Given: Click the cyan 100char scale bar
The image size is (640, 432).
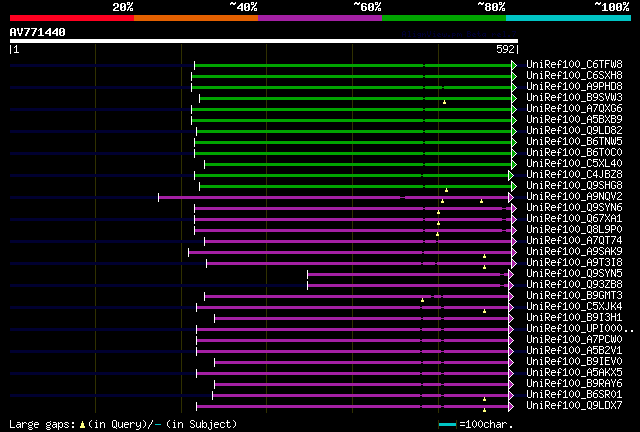Looking at the screenshot, I should coord(447,425).
